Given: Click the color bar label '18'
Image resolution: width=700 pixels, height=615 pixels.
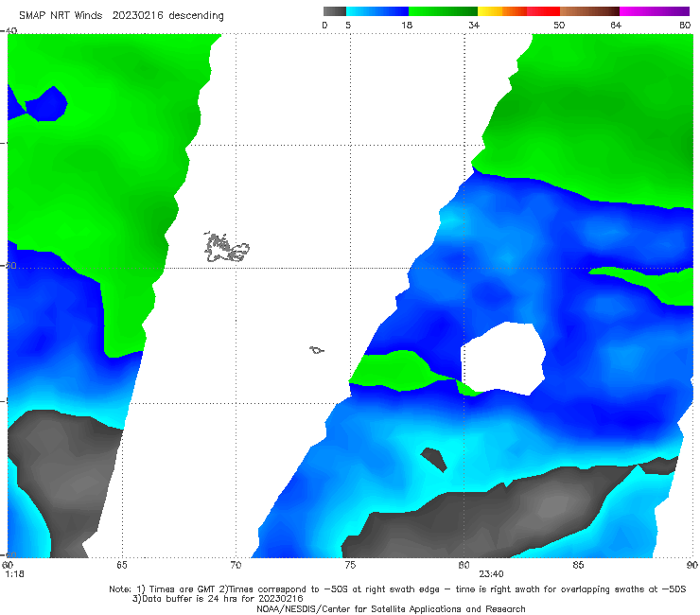Looking at the screenshot, I should [x=407, y=26].
